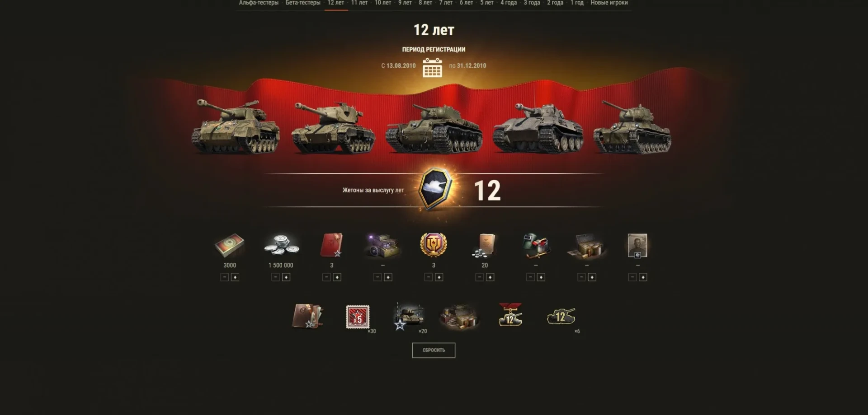Click the service tokens badge emblem
The image size is (868, 415).
coord(434,189)
